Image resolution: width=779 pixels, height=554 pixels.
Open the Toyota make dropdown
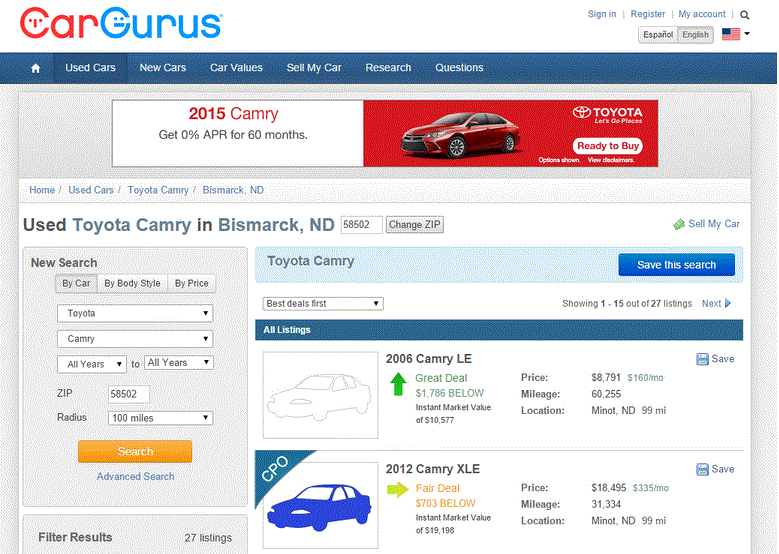pos(135,314)
